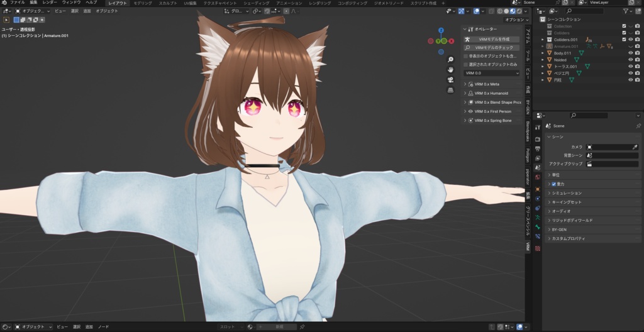Screen dimensions: 644x332
Task: Click the 追加 menu in viewport header
Action: pyautogui.click(x=87, y=11)
